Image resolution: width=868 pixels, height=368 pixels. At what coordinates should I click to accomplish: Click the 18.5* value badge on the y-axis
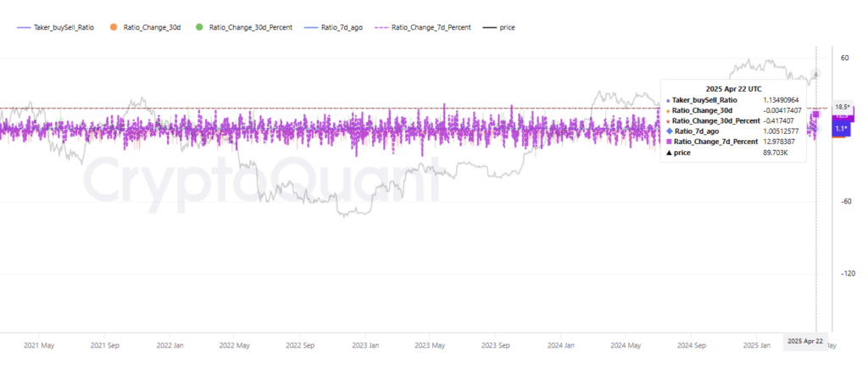843,107
